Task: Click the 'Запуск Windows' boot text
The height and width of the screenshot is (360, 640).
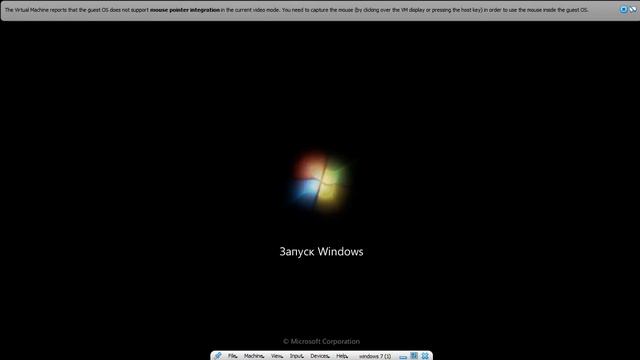Action: (321, 251)
